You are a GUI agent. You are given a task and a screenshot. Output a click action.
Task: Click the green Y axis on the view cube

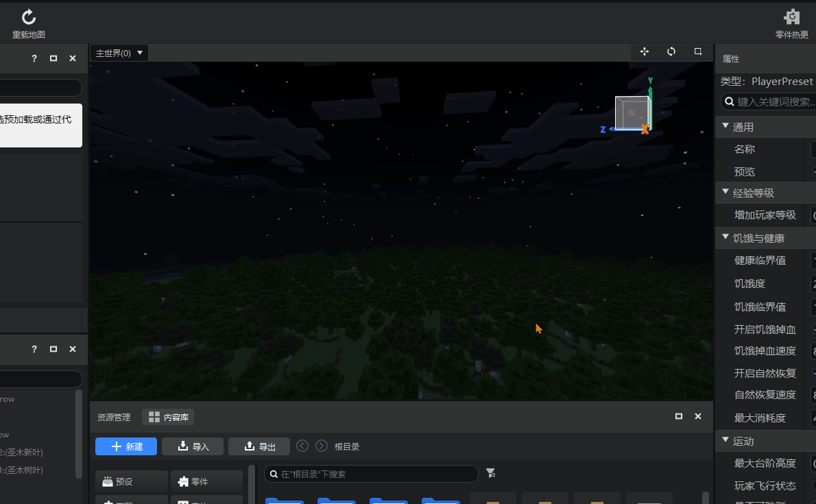650,81
